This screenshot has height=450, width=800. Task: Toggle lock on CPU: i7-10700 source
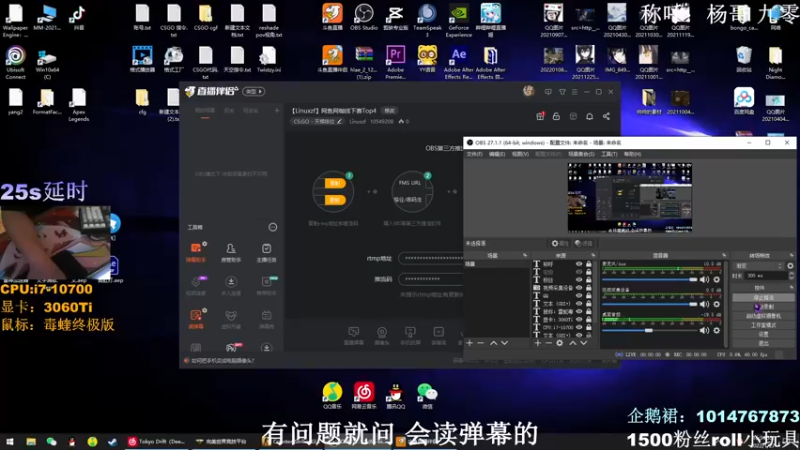pos(589,327)
